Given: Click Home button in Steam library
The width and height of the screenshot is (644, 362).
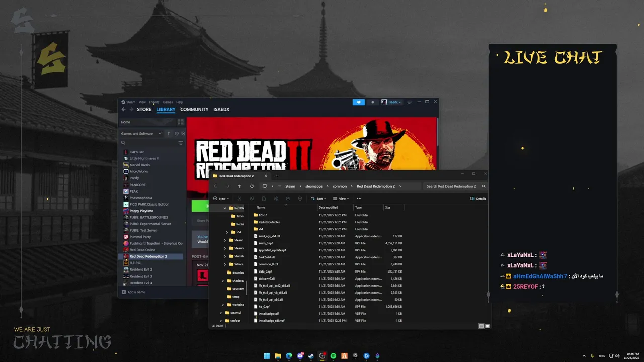Looking at the screenshot, I should [x=147, y=122].
